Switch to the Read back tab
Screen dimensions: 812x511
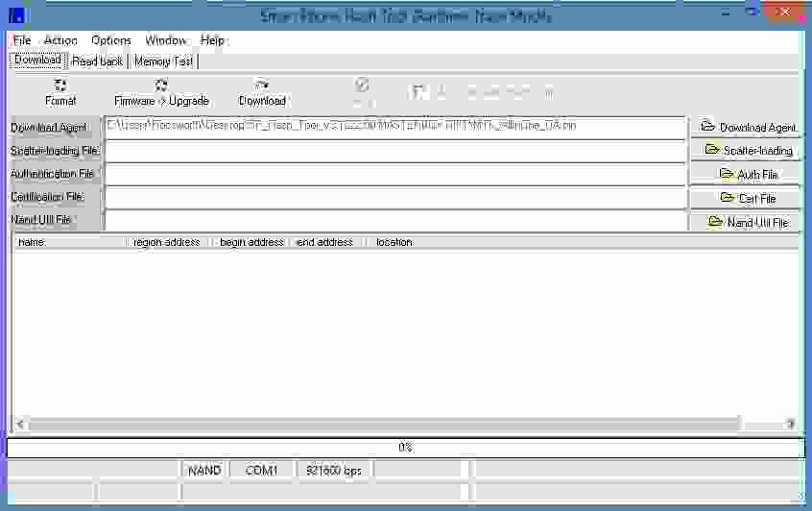pyautogui.click(x=97, y=61)
